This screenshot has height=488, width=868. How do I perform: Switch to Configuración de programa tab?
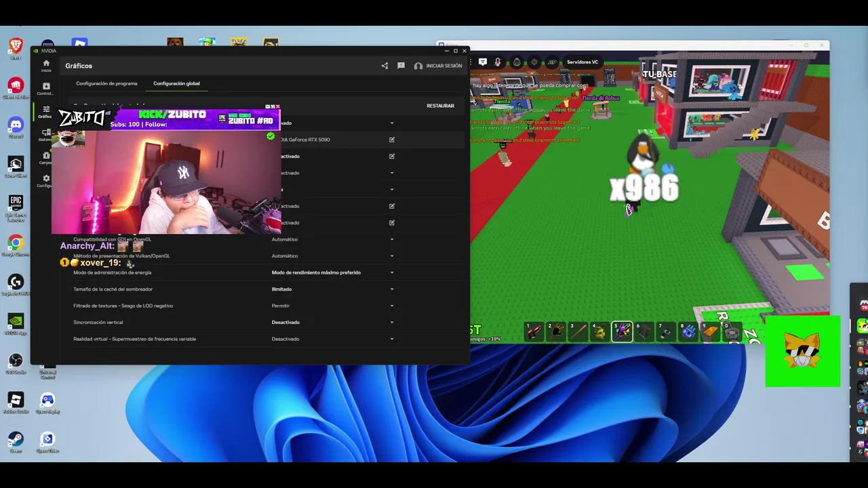106,83
